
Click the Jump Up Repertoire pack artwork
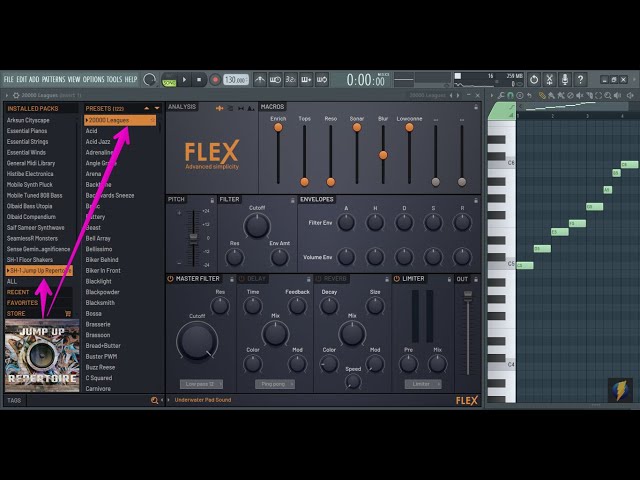pos(42,356)
